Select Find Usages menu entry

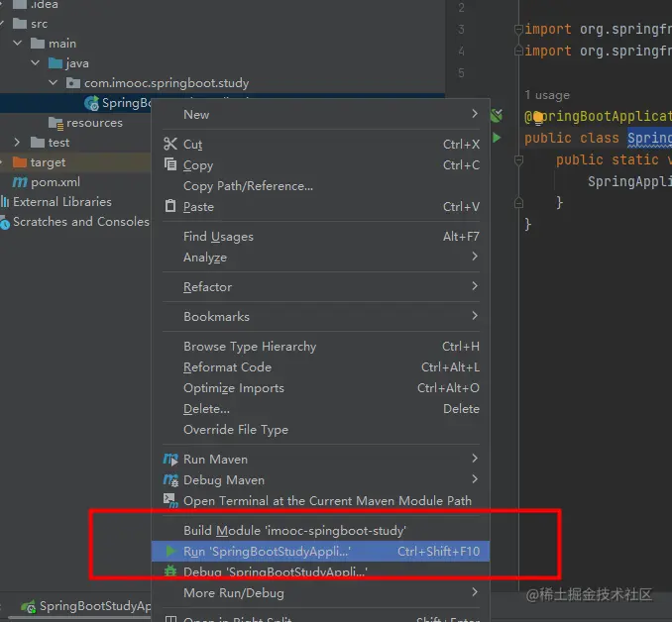tap(320, 236)
